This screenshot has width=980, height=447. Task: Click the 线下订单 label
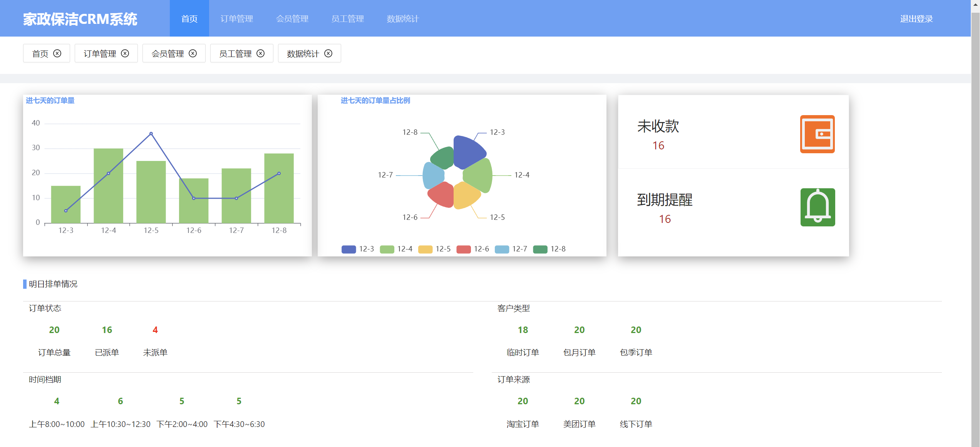pyautogui.click(x=636, y=424)
